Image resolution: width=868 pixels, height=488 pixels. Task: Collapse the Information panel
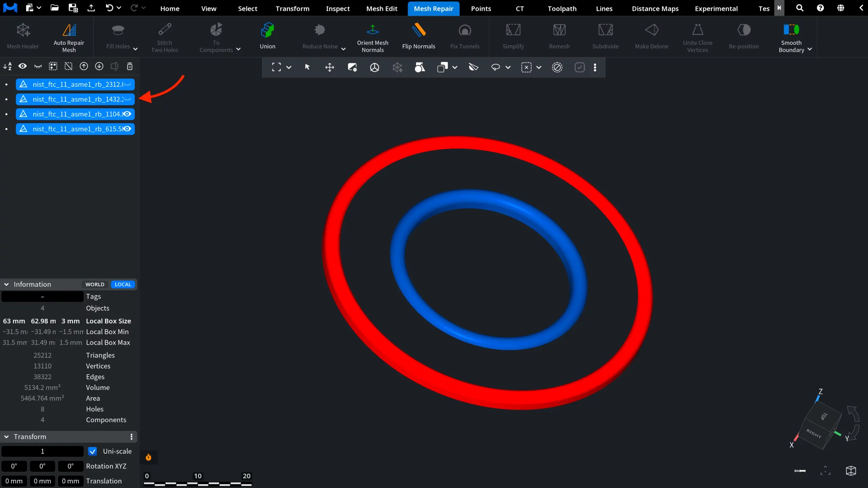point(6,284)
